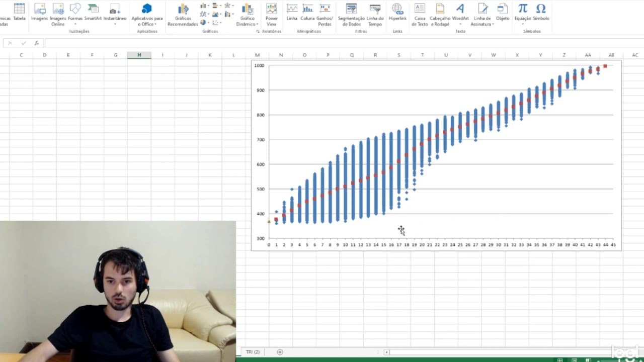Open Gráficos Recomendados
This screenshot has height=362, width=644.
[183, 14]
